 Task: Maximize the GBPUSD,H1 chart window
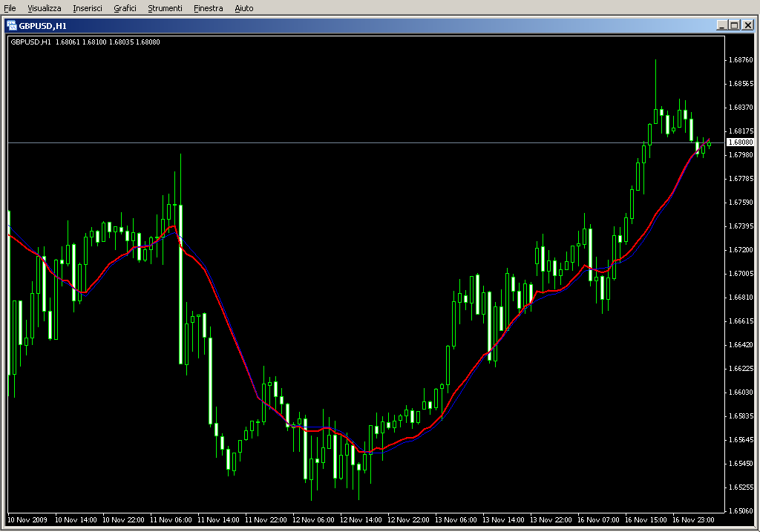tap(734, 25)
